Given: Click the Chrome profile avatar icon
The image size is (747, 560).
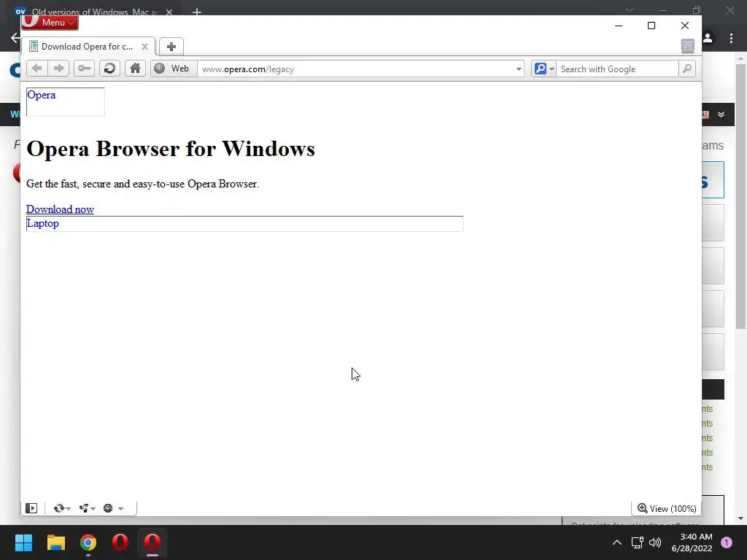Looking at the screenshot, I should [708, 38].
